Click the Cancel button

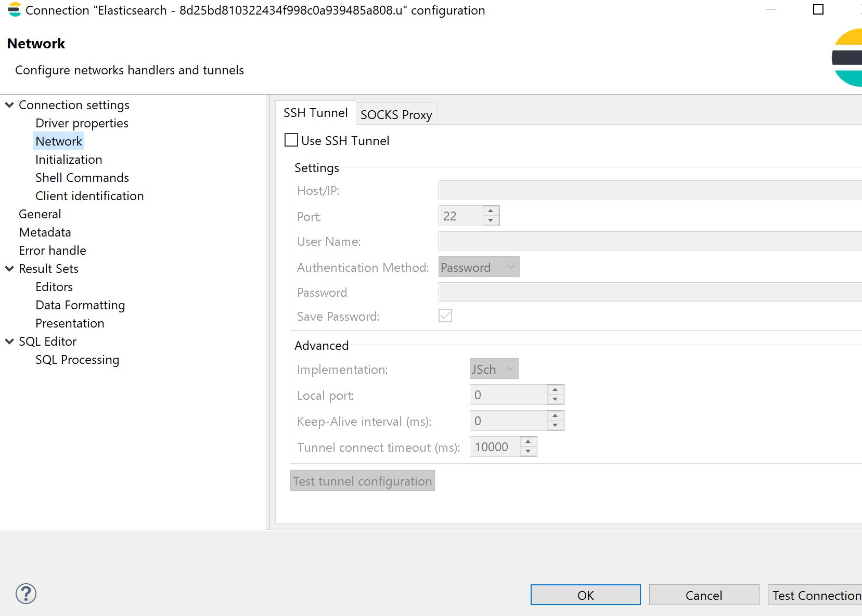704,595
